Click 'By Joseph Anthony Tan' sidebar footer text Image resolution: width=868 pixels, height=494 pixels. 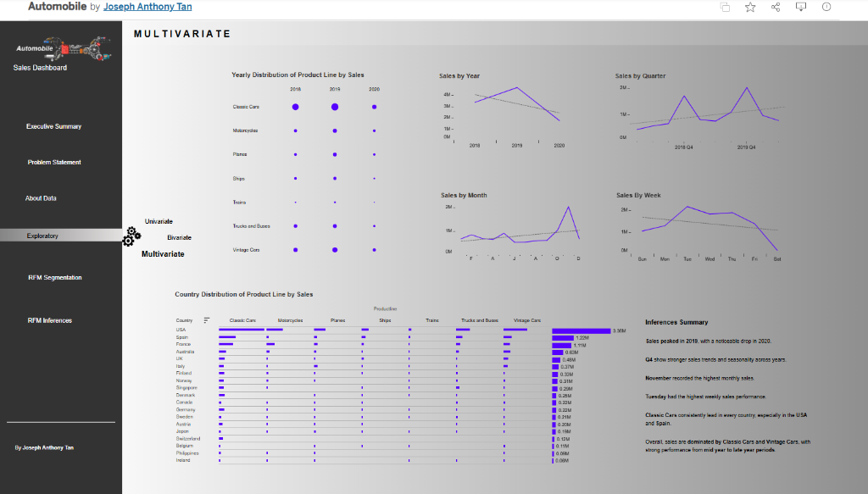pos(44,448)
